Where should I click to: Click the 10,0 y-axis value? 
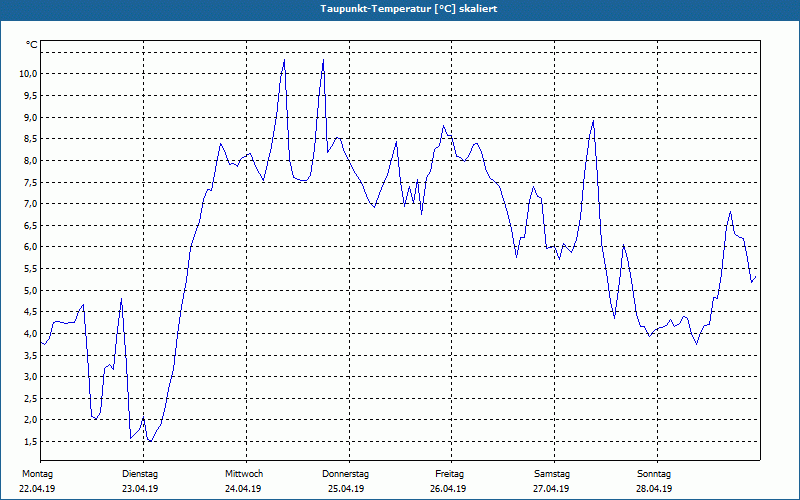pos(28,74)
